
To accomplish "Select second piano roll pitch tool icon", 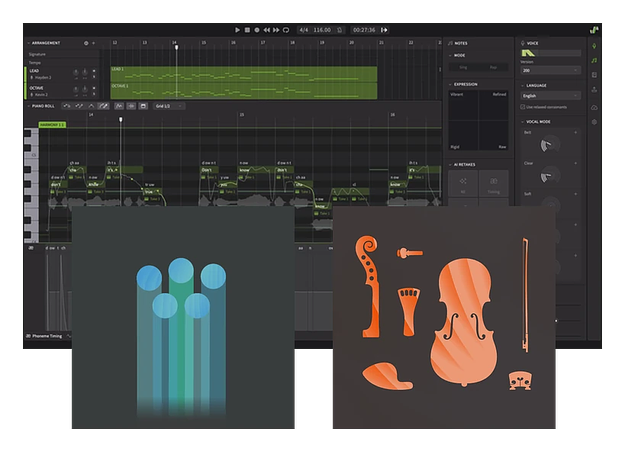I will click(x=79, y=106).
